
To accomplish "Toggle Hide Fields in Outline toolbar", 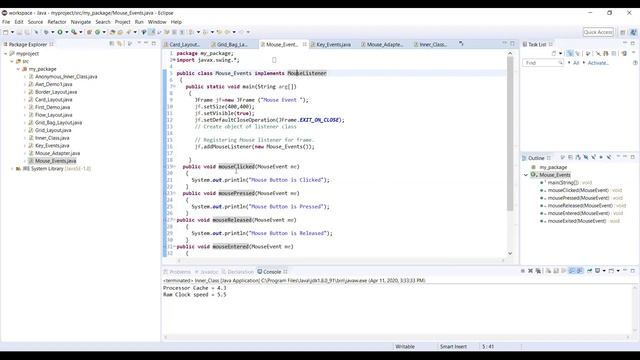I will click(x=585, y=157).
